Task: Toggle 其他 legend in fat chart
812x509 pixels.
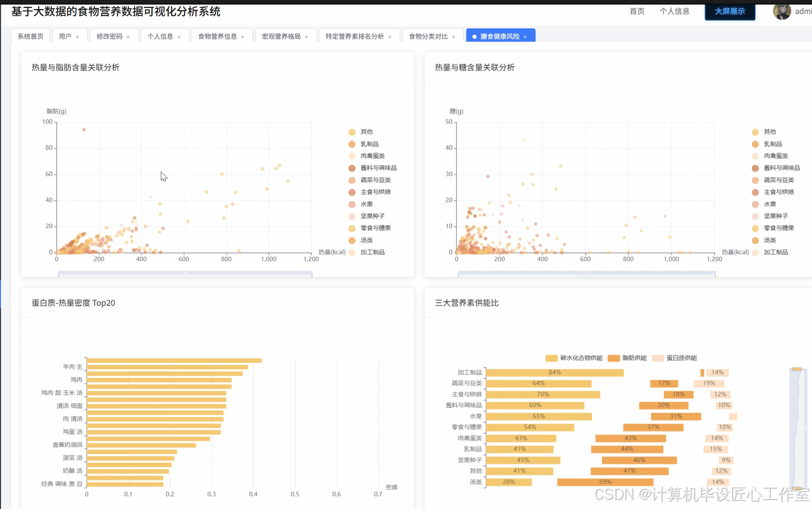Action: coord(361,132)
